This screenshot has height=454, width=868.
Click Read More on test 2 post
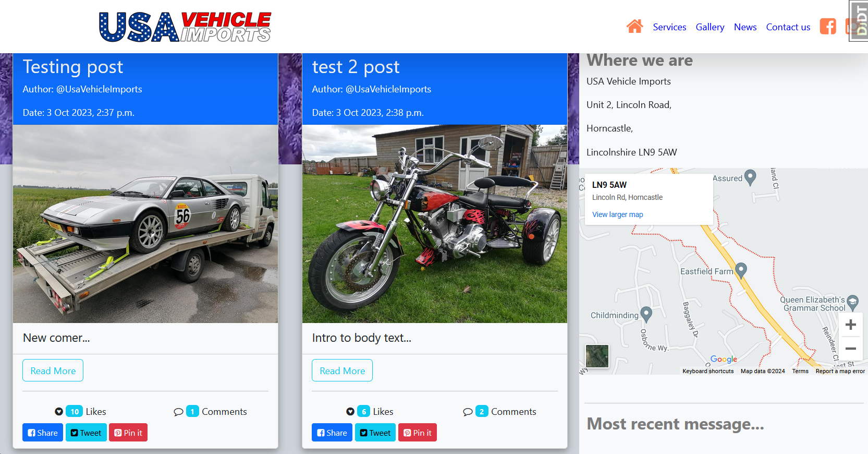pos(342,371)
